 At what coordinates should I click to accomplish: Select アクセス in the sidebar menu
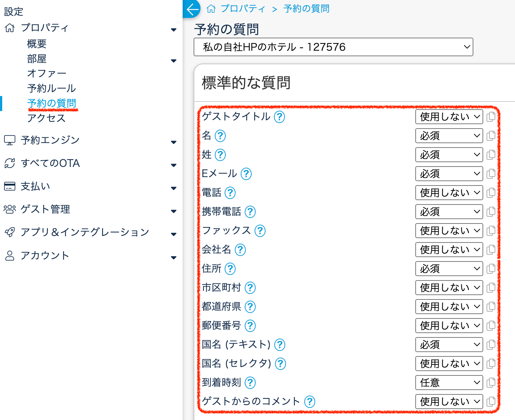(x=46, y=118)
